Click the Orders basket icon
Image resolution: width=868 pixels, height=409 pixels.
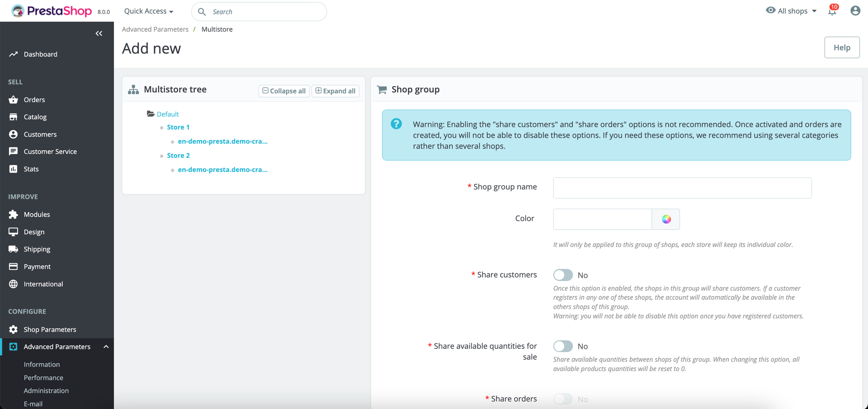[13, 99]
